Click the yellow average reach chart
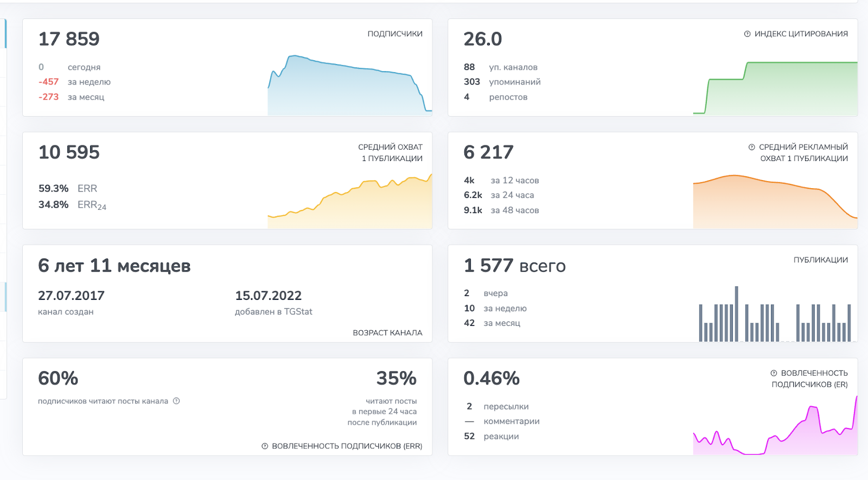 [x=350, y=201]
